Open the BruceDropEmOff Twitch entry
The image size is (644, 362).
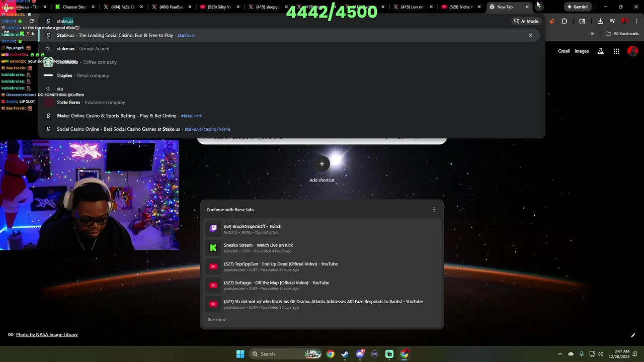point(322,229)
